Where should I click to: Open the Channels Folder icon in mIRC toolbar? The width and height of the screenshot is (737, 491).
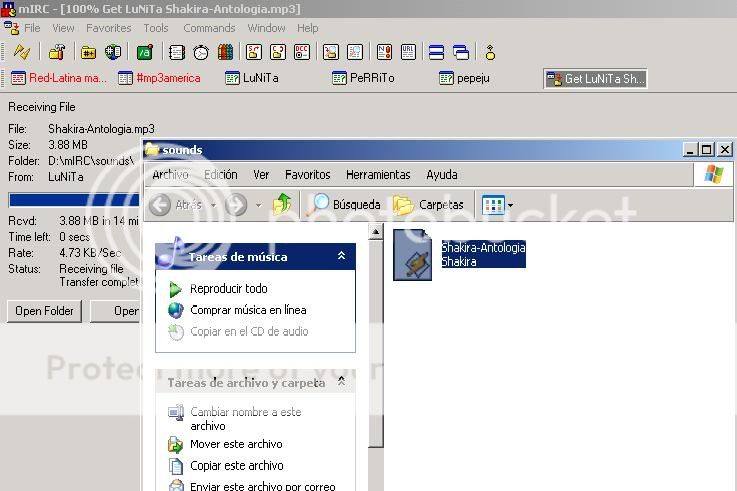[x=88, y=52]
